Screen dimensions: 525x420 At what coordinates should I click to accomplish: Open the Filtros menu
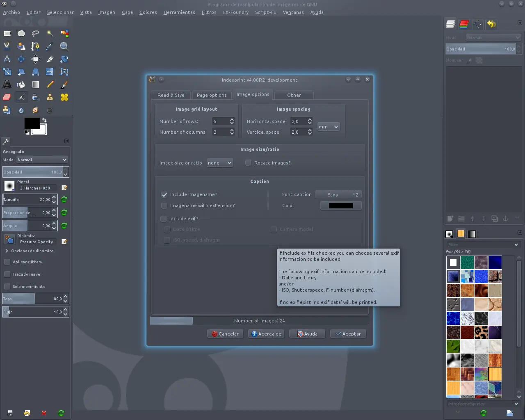(x=209, y=12)
